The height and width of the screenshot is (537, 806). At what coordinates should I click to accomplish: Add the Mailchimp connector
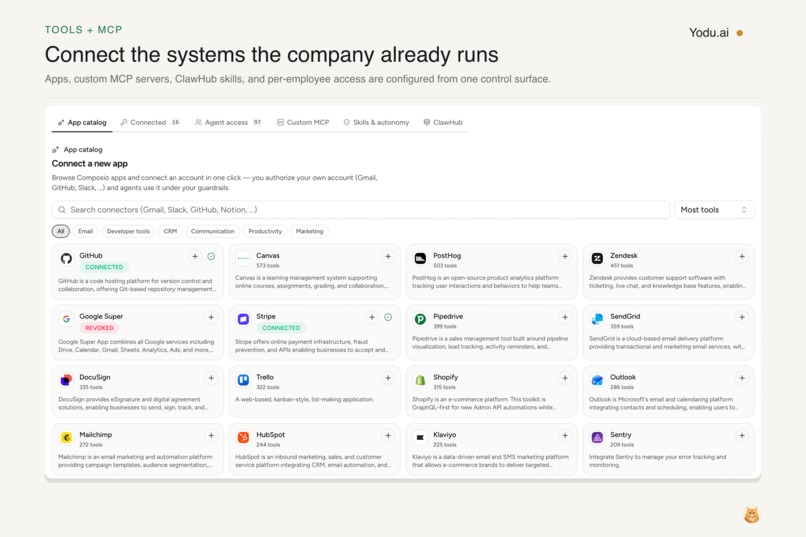[211, 435]
